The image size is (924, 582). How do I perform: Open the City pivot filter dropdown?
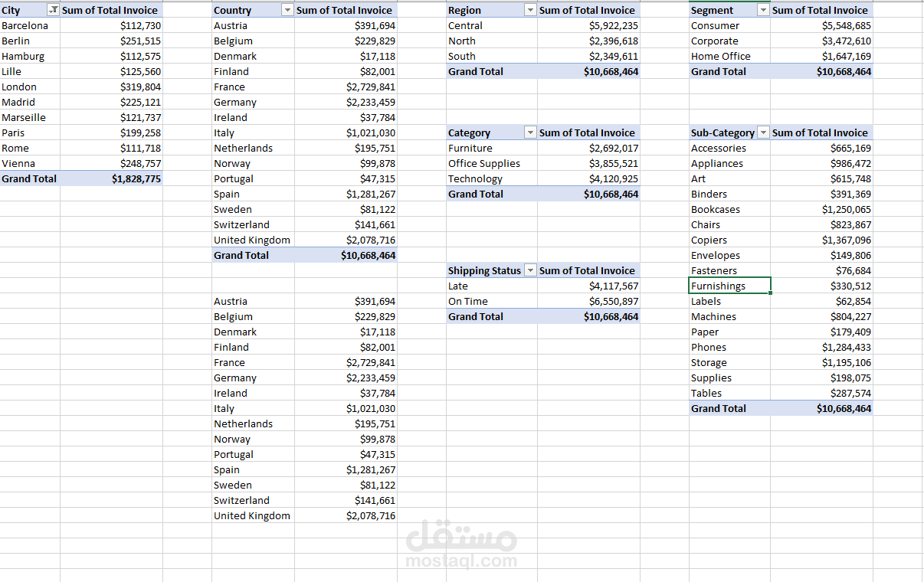coord(53,10)
